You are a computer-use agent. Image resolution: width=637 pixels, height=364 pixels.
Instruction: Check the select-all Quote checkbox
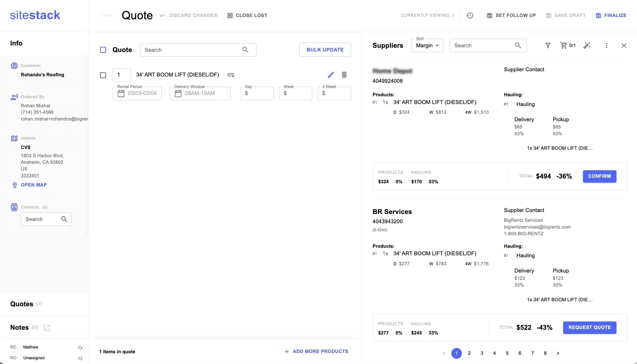[x=103, y=50]
